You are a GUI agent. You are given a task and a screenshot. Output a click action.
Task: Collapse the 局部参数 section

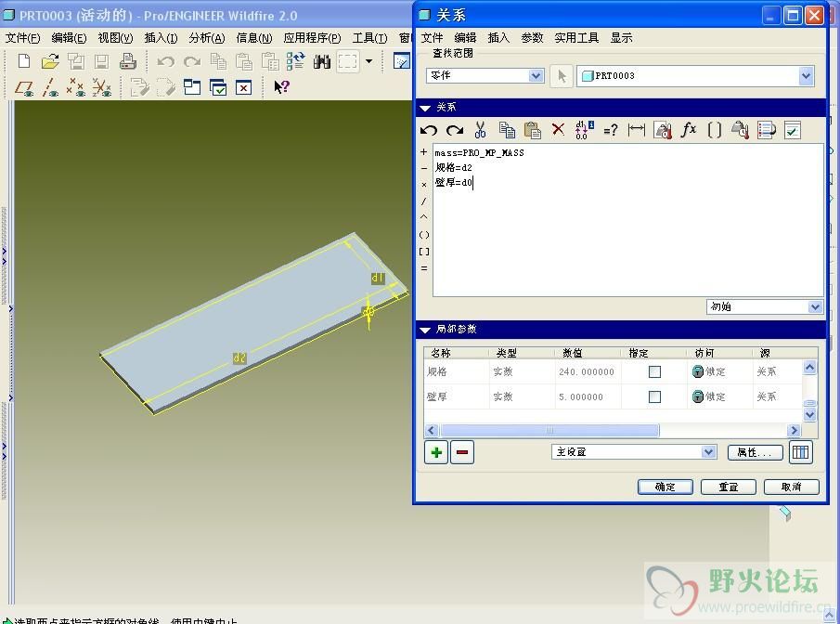point(425,330)
